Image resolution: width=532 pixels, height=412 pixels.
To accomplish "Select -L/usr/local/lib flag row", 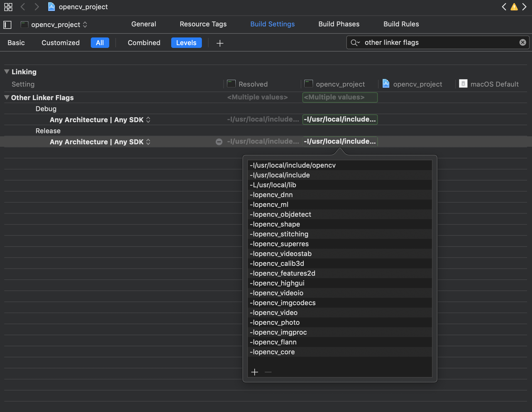I will click(340, 185).
